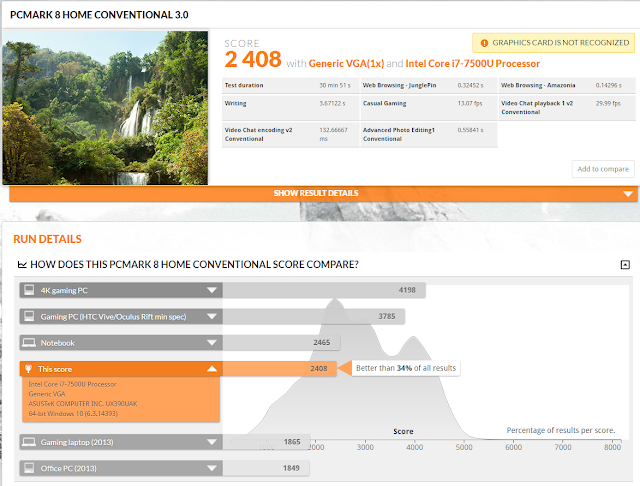Click the 4198 score bar
640x486 pixels.
coord(324,290)
